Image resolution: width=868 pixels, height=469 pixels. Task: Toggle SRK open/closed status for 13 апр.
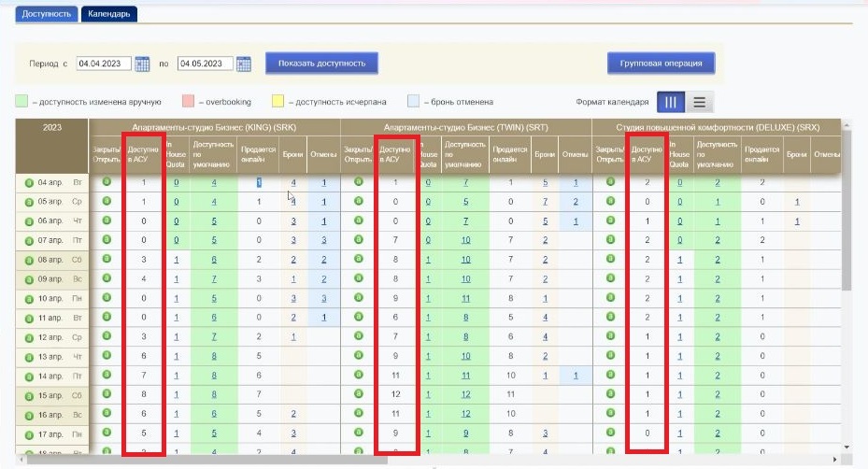(107, 355)
